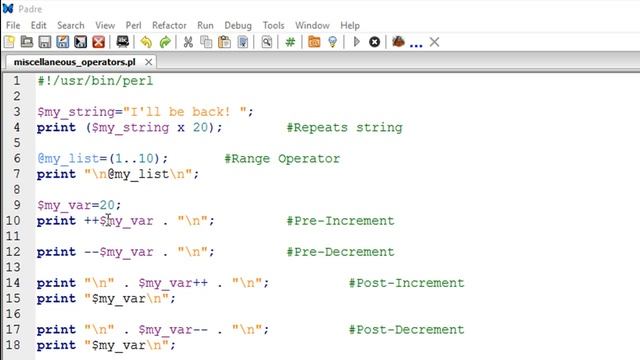Click the 'print' keyword on line 7
This screenshot has width=640, height=360.
coord(56,174)
